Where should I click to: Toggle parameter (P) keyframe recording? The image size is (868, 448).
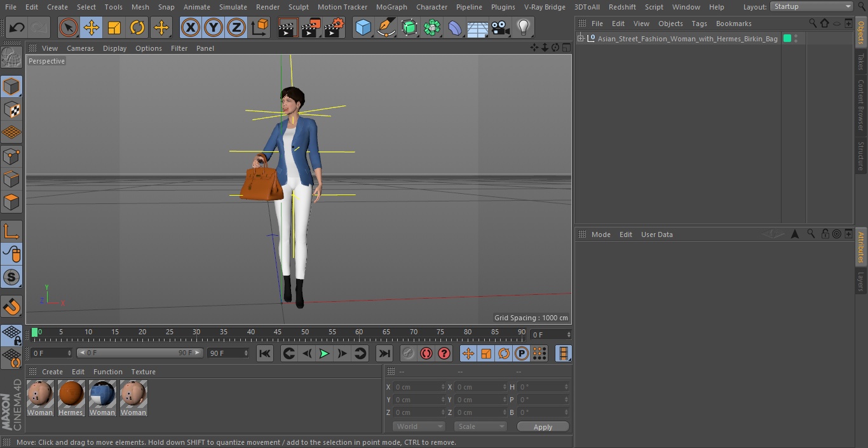coord(522,353)
